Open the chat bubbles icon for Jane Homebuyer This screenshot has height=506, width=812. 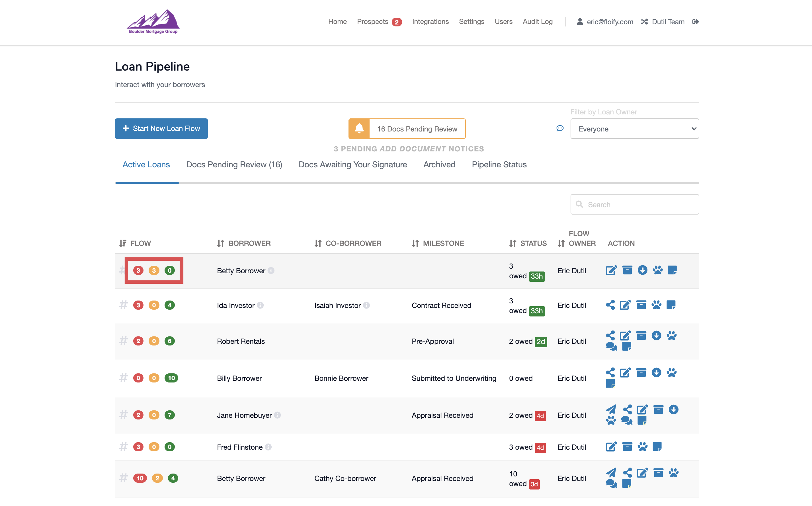[x=627, y=420]
